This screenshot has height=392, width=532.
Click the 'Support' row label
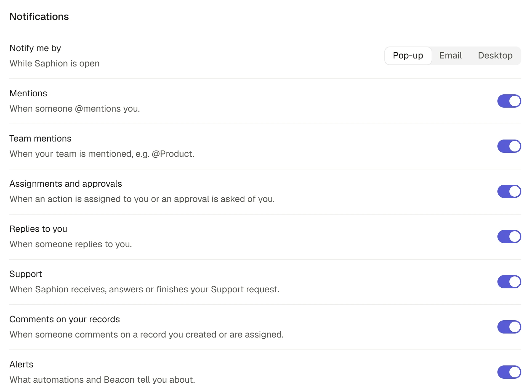tap(26, 274)
